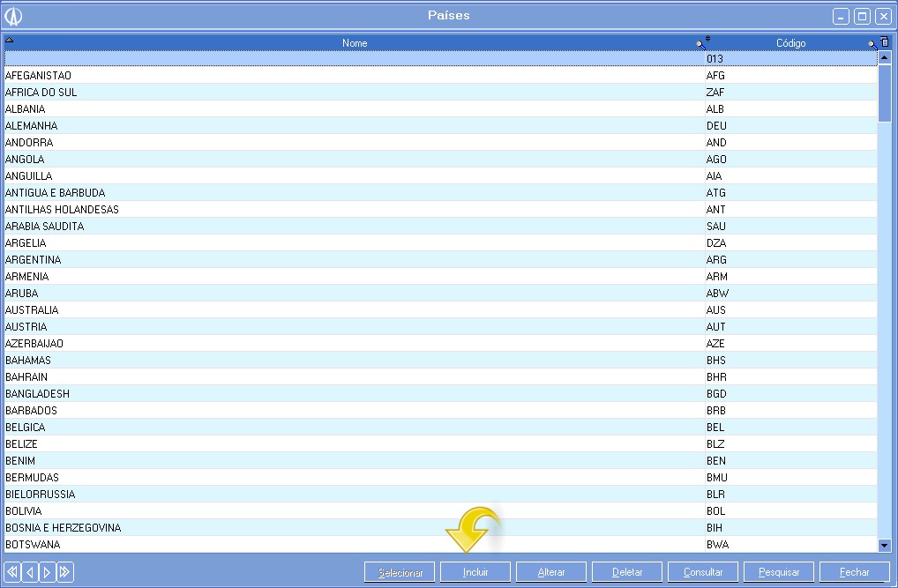This screenshot has height=588, width=898.
Task: Click the Consultar button
Action: tap(703, 572)
